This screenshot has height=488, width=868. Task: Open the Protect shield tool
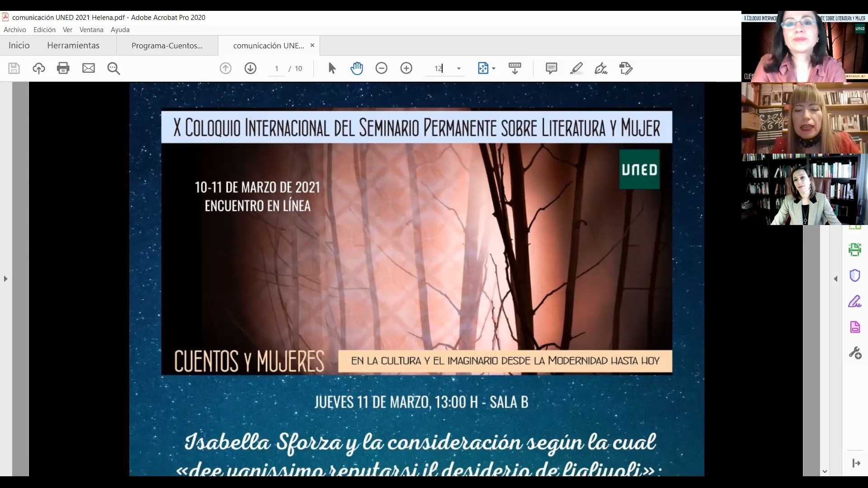point(855,275)
